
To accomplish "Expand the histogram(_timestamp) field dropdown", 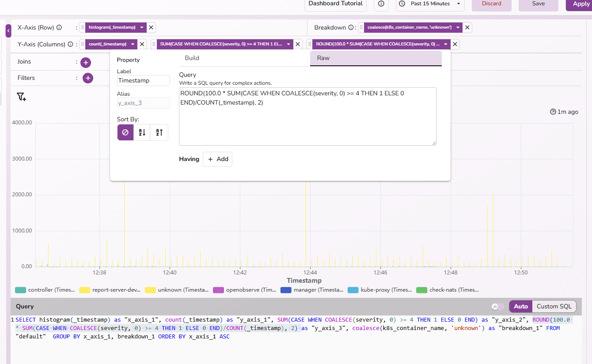I will pyautogui.click(x=142, y=27).
